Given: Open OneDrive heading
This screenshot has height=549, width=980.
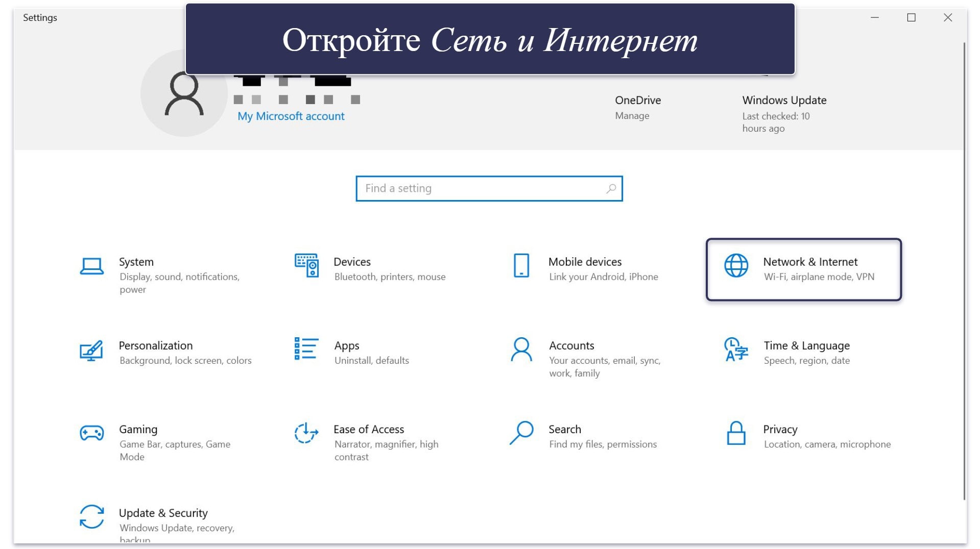Looking at the screenshot, I should 638,100.
